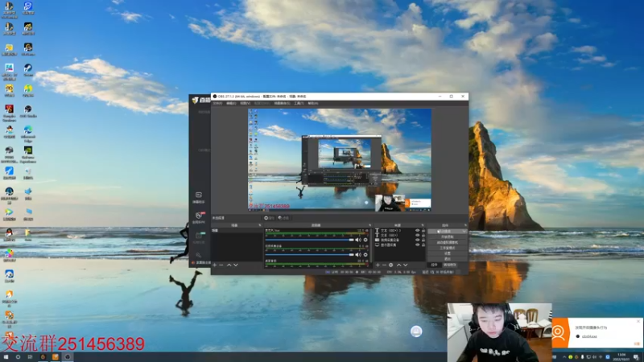
Task: Open the Help menu in OBS
Action: pyautogui.click(x=313, y=104)
